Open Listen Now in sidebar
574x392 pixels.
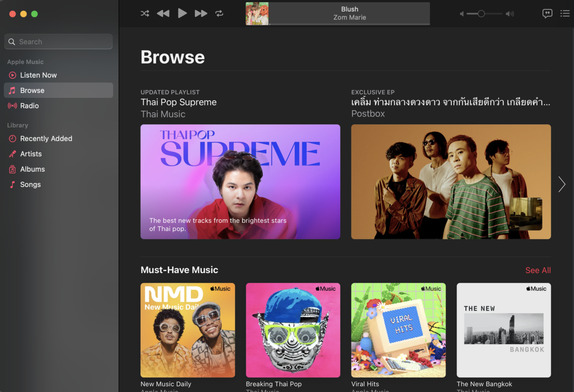click(39, 75)
